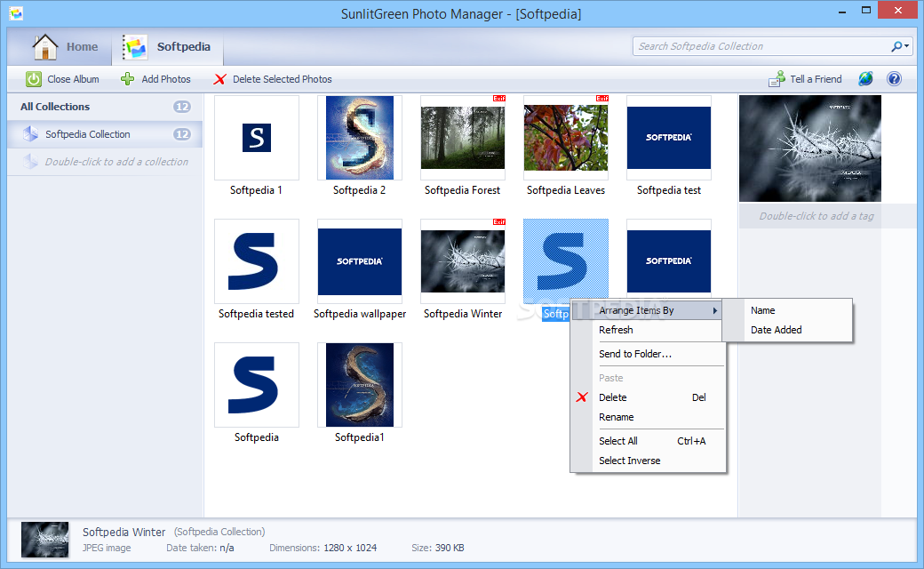Click 'JPEG image' status text
The image size is (924, 569).
tap(107, 548)
